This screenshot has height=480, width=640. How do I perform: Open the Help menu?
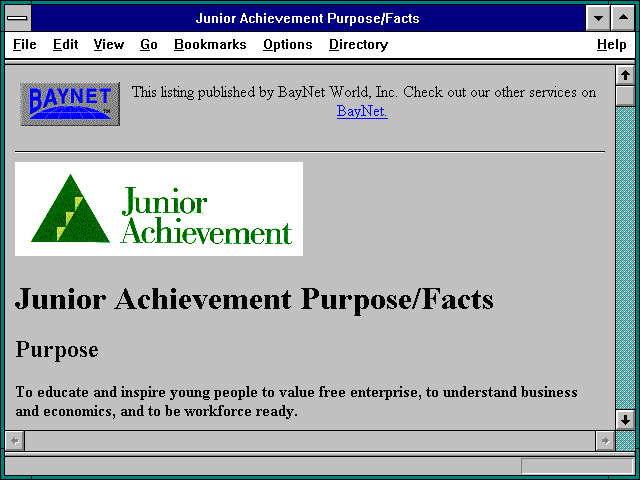611,44
